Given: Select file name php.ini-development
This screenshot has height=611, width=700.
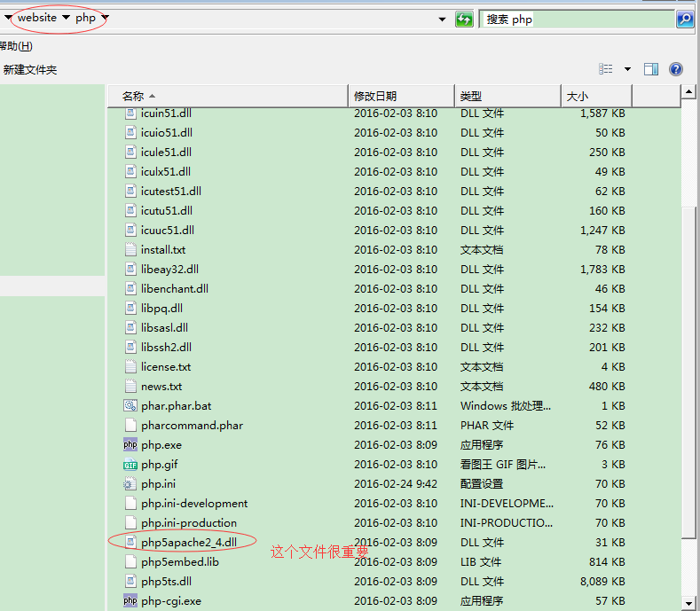Looking at the screenshot, I should click(x=194, y=504).
